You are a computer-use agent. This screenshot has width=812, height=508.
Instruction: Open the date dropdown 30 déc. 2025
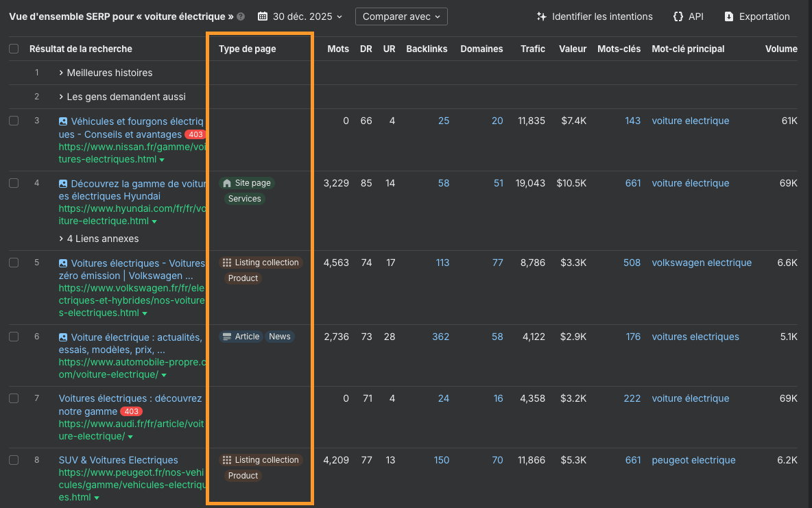point(307,16)
